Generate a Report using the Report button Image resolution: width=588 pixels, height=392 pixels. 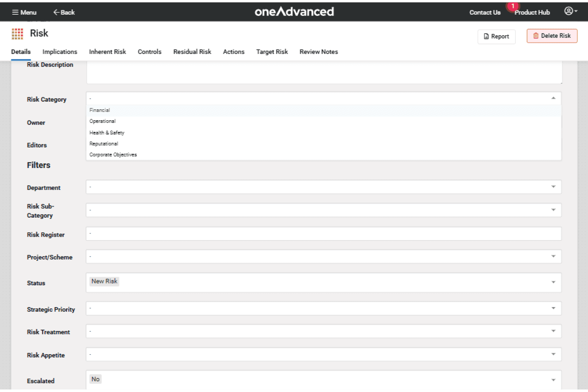point(496,37)
